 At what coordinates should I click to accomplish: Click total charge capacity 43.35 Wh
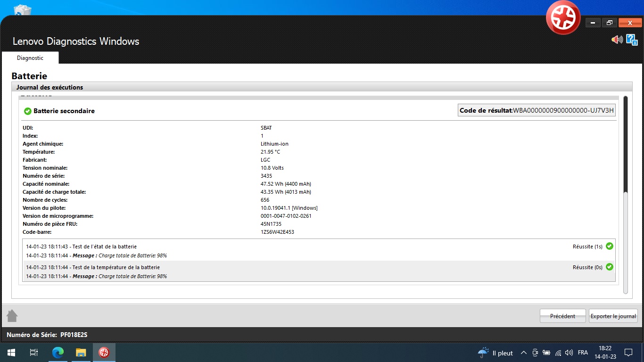(x=286, y=192)
